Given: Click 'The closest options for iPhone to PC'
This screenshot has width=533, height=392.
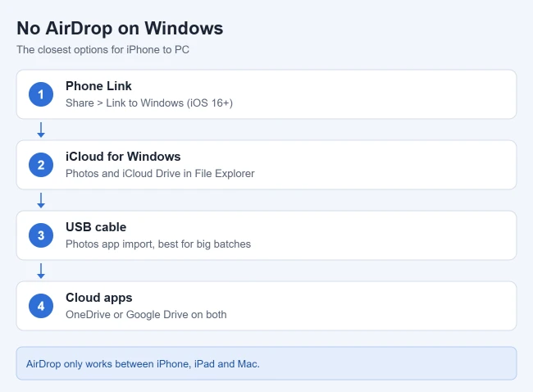Looking at the screenshot, I should pyautogui.click(x=103, y=50).
